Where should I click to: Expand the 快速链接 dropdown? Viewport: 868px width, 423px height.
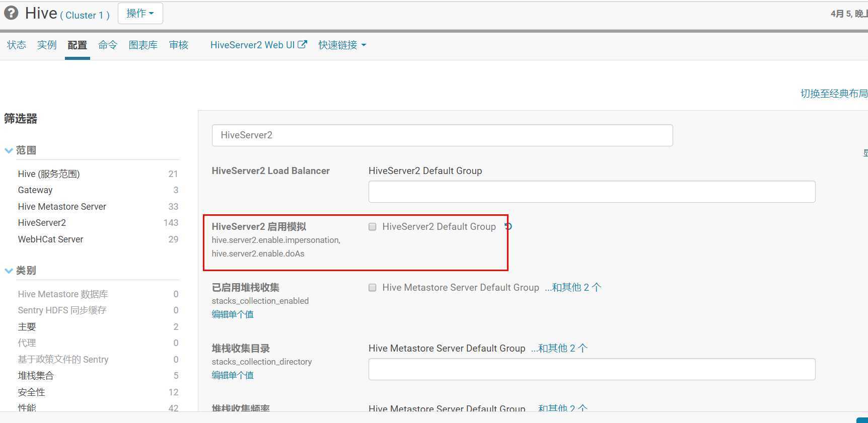[342, 45]
